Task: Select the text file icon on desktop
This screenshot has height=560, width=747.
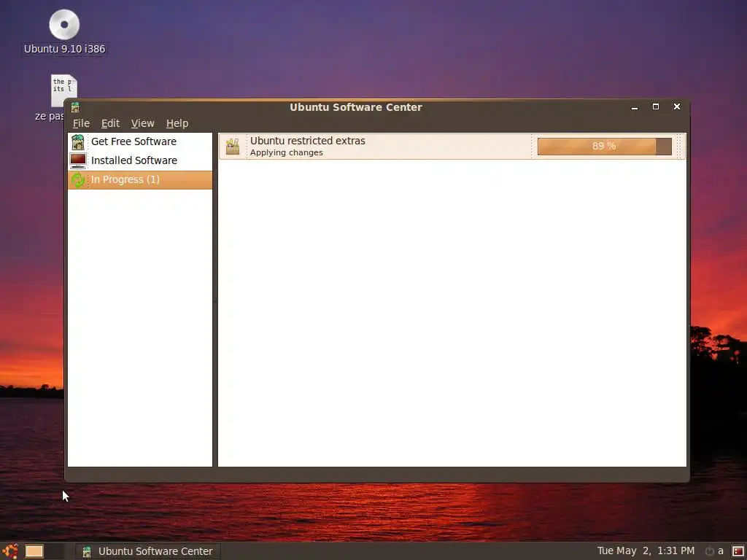Action: click(x=64, y=90)
